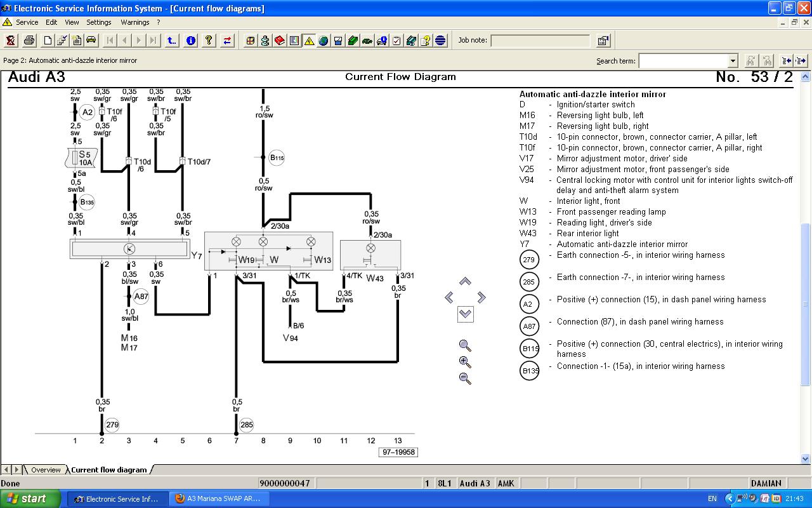Click the Windows start button
Image resolution: width=812 pixels, height=508 pixels.
[30, 498]
